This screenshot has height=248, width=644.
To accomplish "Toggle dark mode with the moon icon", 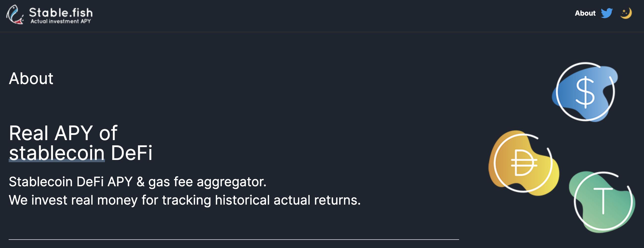I will click(x=626, y=13).
